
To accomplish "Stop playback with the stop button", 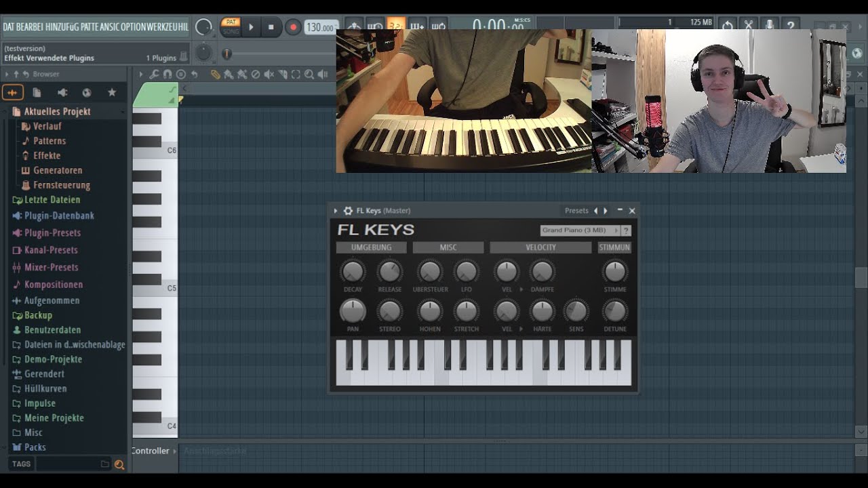I will (271, 27).
